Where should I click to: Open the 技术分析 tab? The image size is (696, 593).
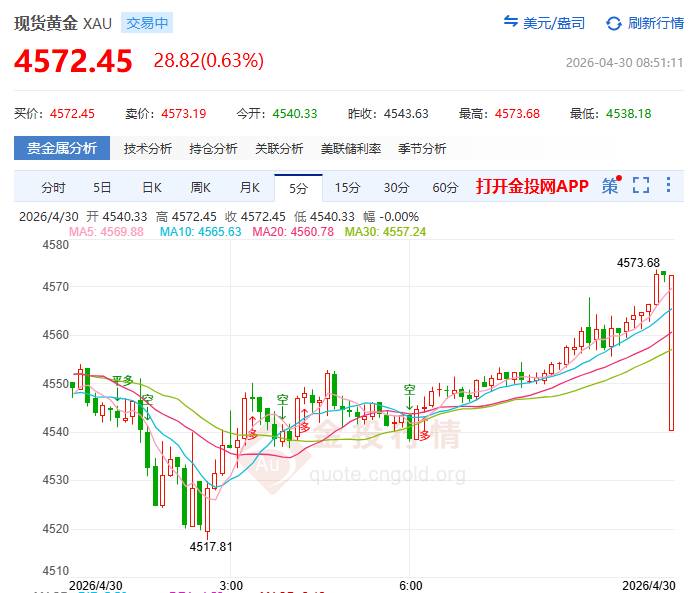click(x=148, y=149)
